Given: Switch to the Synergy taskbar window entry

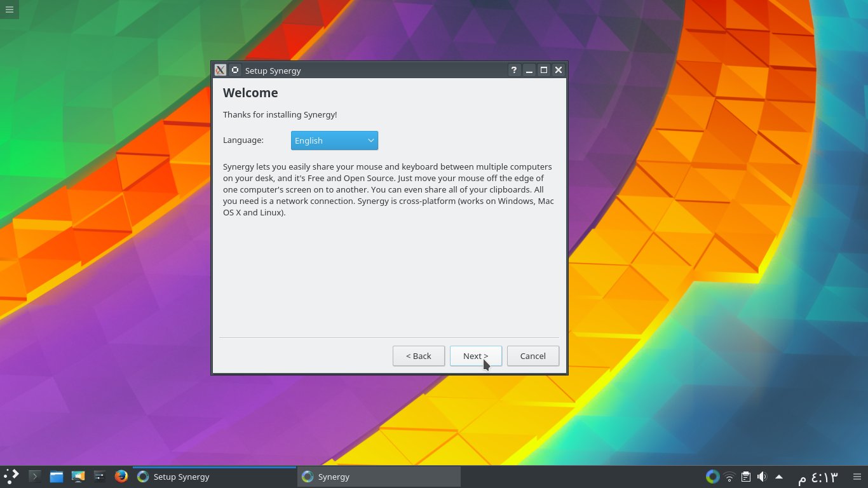Looking at the screenshot, I should click(379, 477).
